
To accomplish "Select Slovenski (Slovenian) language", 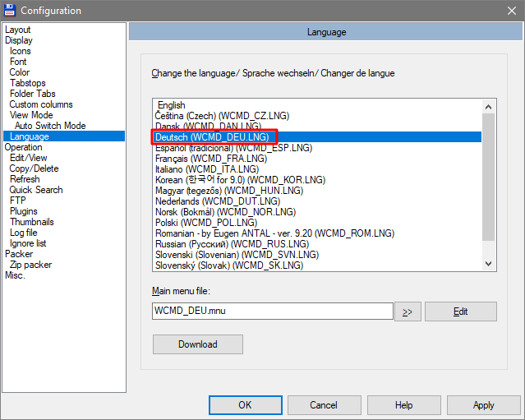I will click(317, 255).
